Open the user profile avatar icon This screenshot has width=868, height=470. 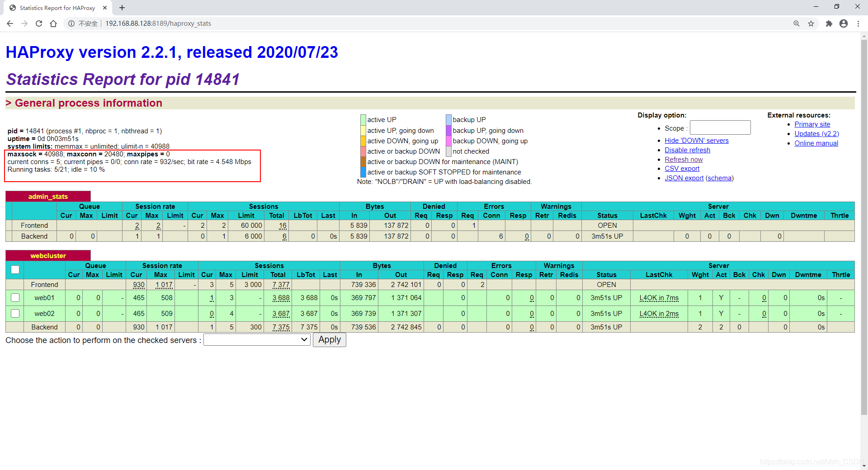click(x=844, y=23)
